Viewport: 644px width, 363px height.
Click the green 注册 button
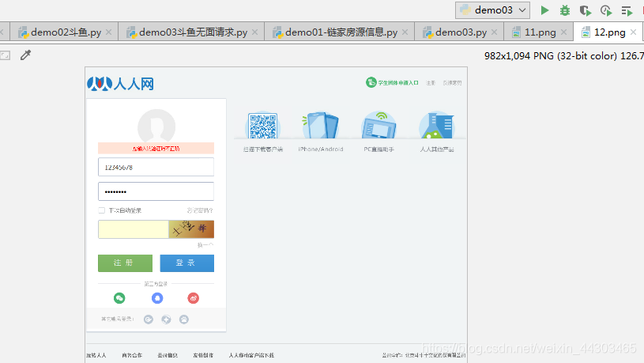(126, 263)
